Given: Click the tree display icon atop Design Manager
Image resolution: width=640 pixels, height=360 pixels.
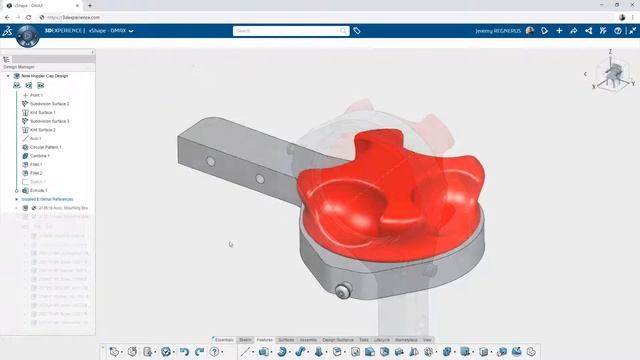Looking at the screenshot, I should [7, 60].
